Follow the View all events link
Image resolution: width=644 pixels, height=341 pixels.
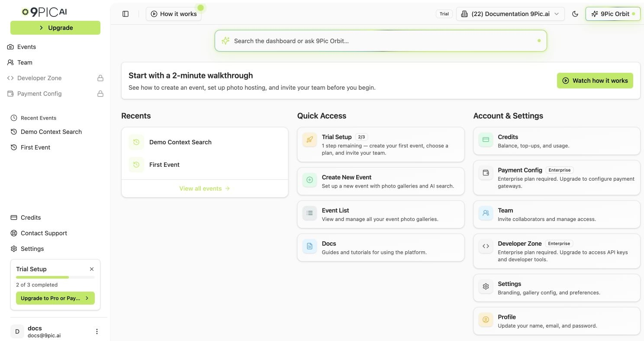tap(205, 188)
